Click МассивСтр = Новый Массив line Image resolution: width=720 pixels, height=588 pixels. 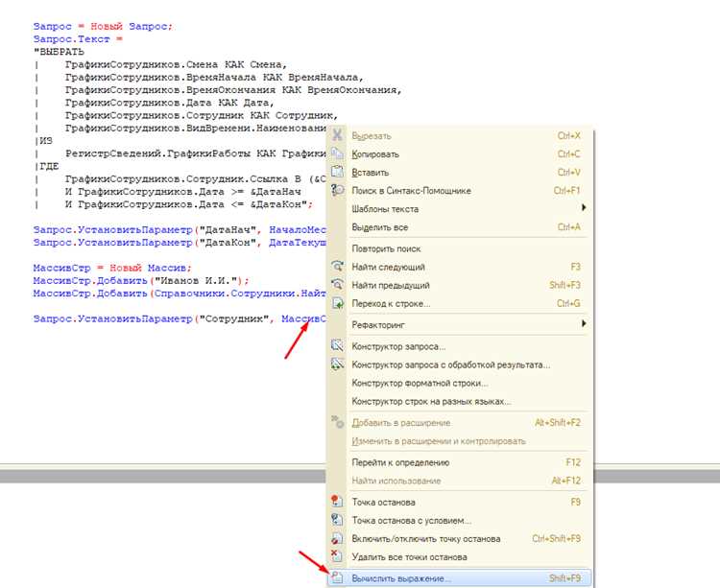click(112, 268)
